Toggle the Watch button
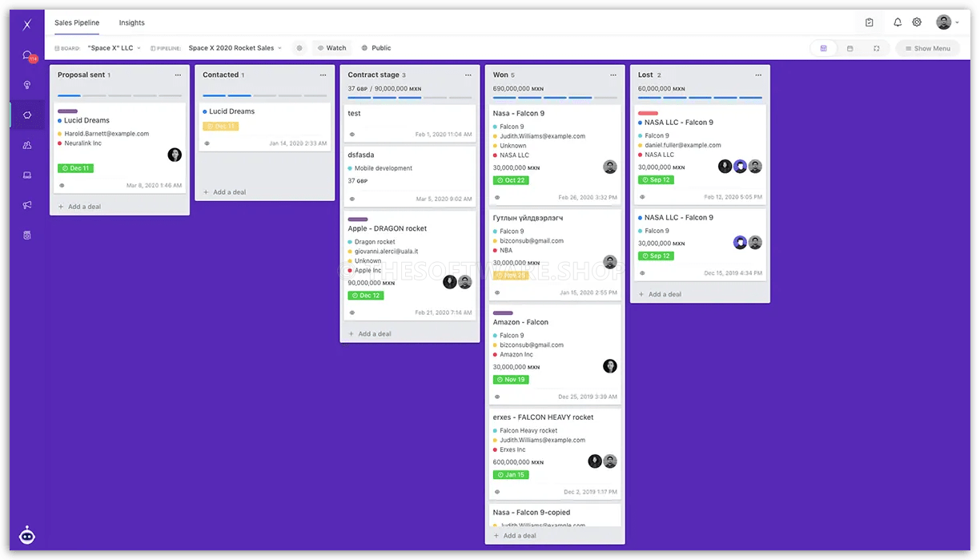Viewport: 980px width, 560px height. [x=331, y=48]
